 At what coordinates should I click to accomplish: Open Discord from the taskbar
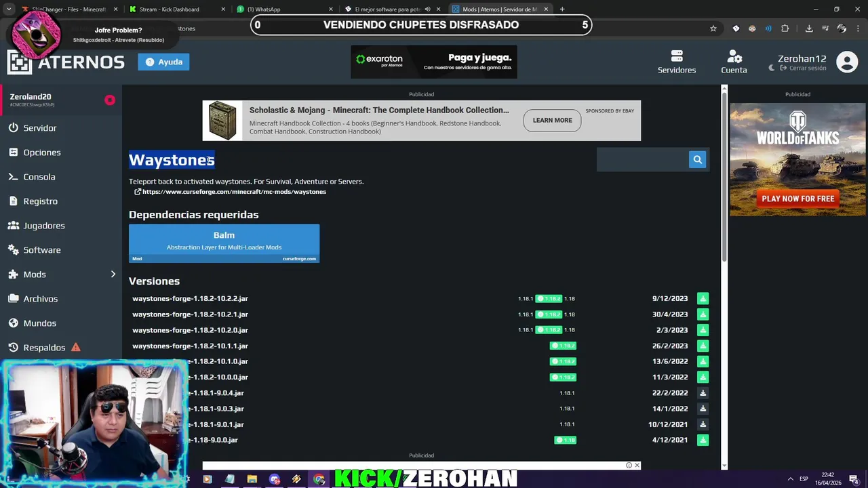tap(274, 479)
